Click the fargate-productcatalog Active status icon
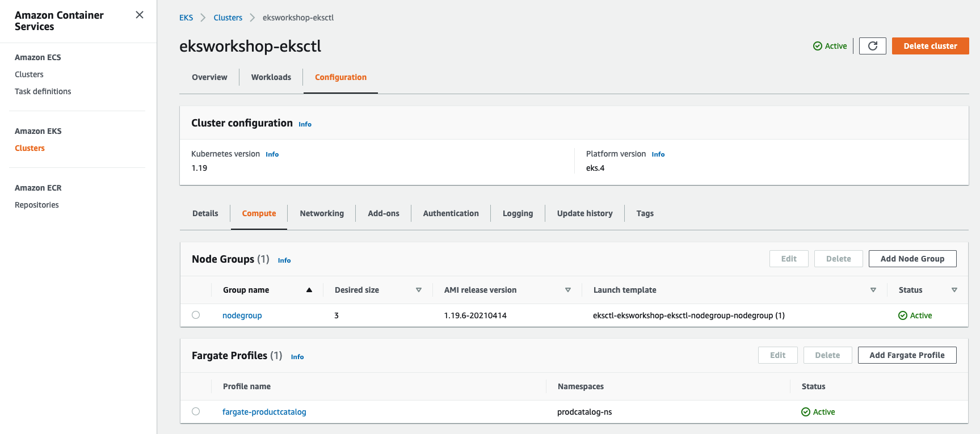 806,412
